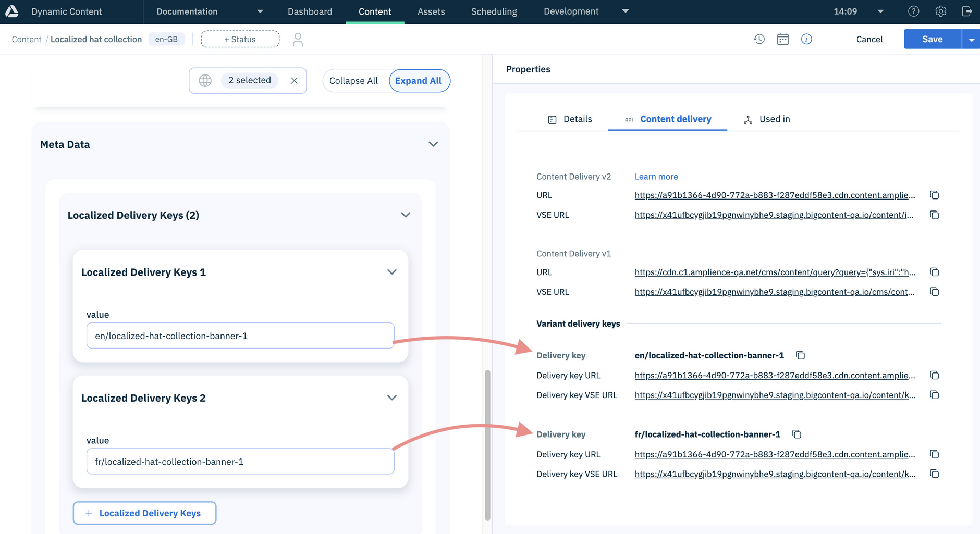Copy the en delivery key URL

point(934,376)
